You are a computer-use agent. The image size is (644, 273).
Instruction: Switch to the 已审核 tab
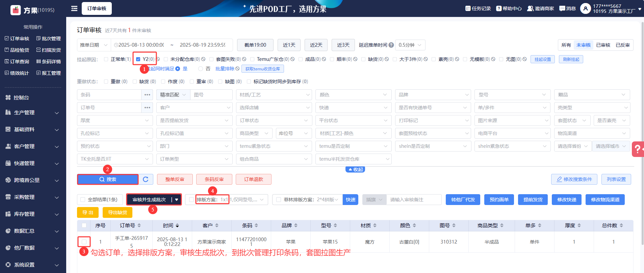tap(603, 45)
